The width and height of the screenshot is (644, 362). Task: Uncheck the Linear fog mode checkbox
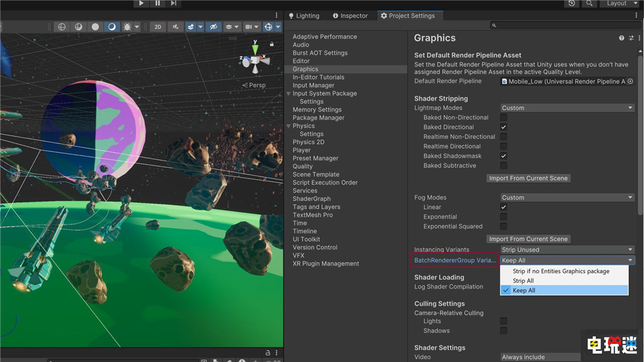point(504,207)
